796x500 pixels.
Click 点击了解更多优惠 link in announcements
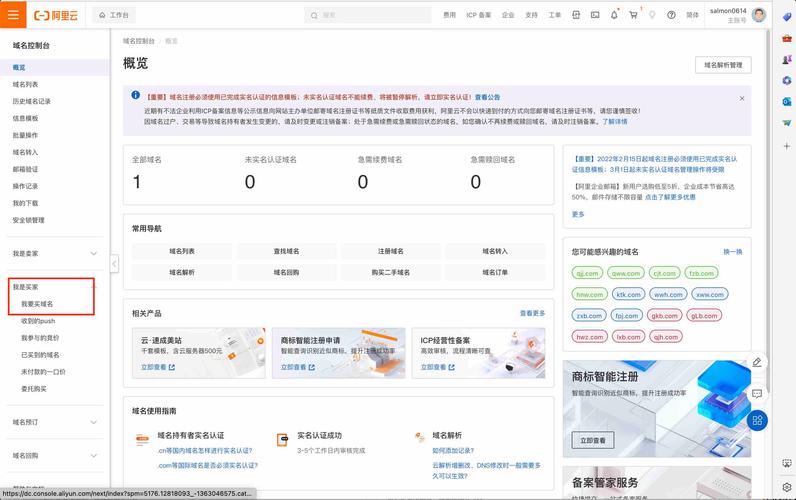pos(670,197)
